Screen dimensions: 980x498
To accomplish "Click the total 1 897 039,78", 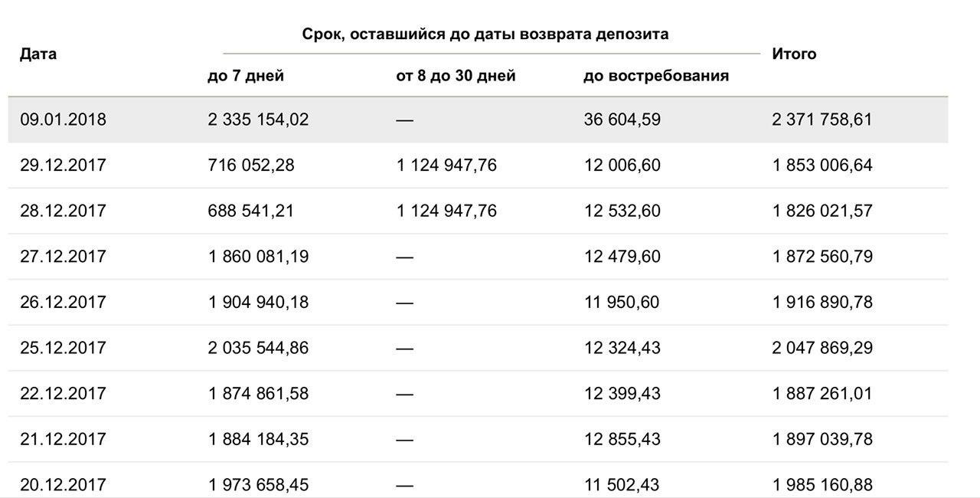I will point(822,439).
